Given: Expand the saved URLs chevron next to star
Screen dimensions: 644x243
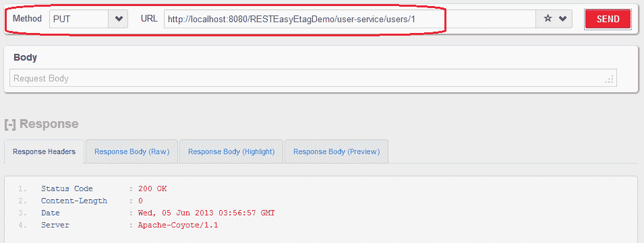Looking at the screenshot, I should [x=562, y=19].
